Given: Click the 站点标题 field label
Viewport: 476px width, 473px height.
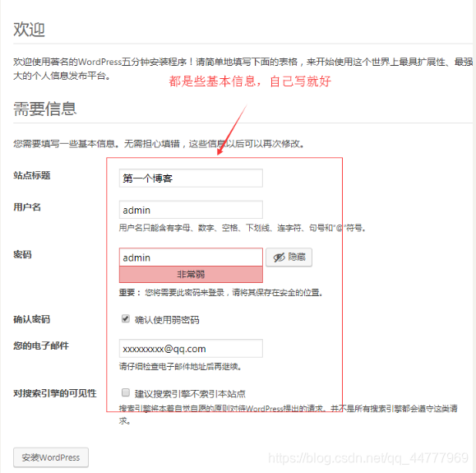Looking at the screenshot, I should [32, 175].
